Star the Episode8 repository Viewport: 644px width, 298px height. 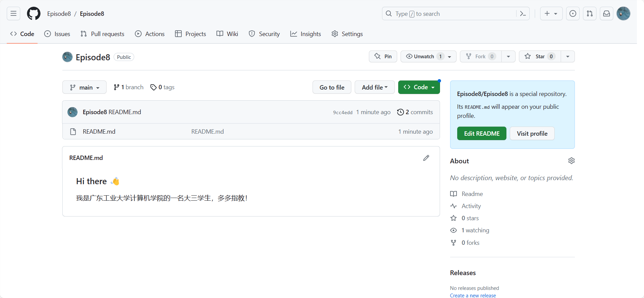click(x=540, y=56)
